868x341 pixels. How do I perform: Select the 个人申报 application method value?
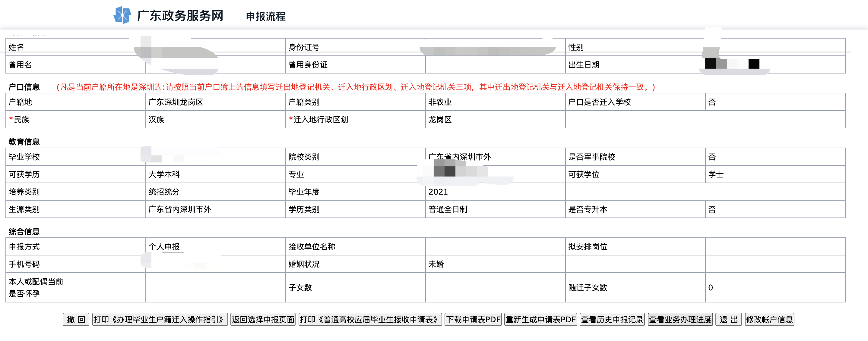(164, 247)
